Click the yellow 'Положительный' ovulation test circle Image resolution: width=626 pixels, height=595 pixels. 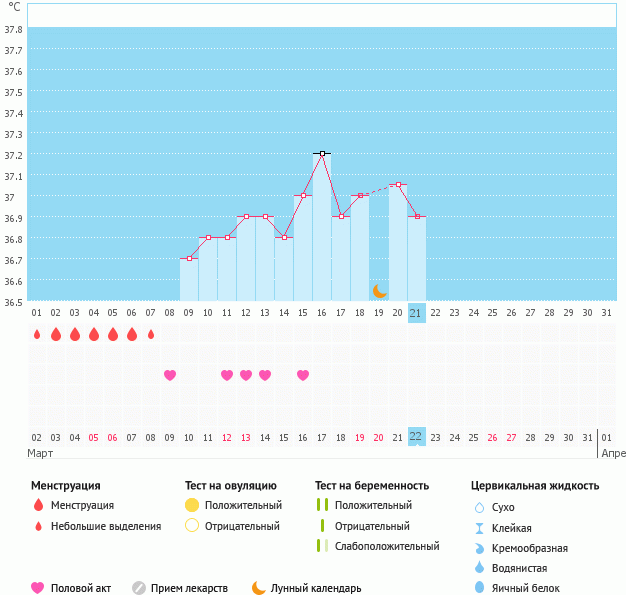192,505
